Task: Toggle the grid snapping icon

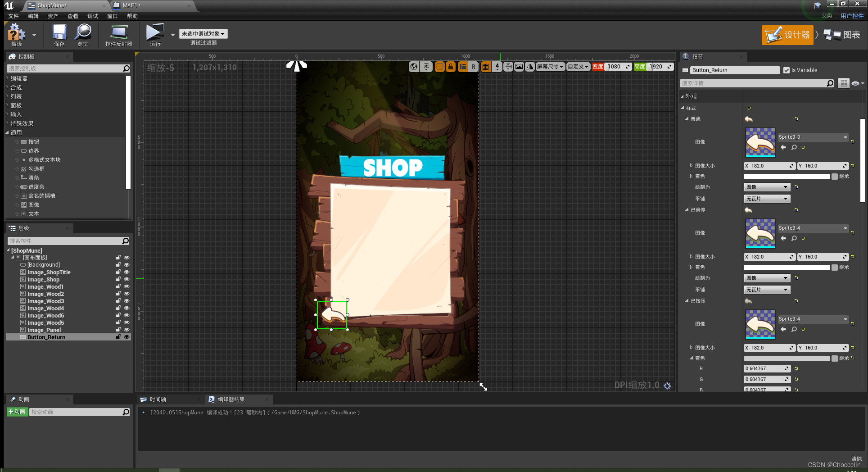Action: pyautogui.click(x=485, y=67)
